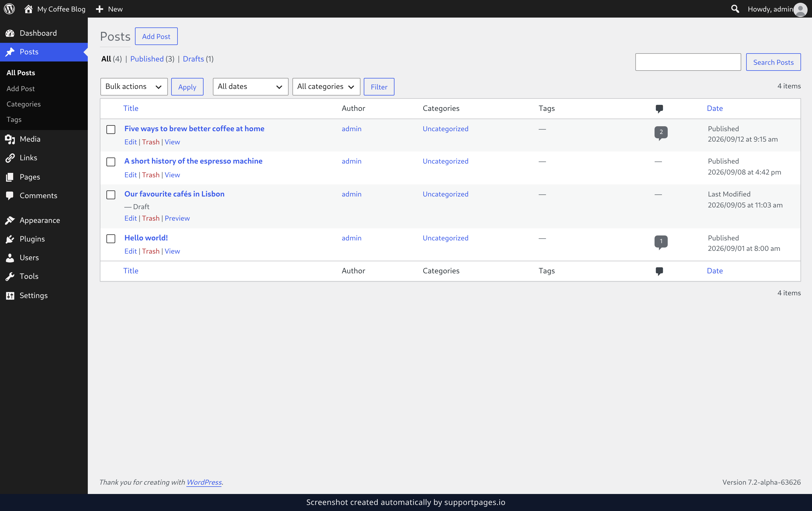Click the Filter button
Screen dimensions: 812x511
379,87
